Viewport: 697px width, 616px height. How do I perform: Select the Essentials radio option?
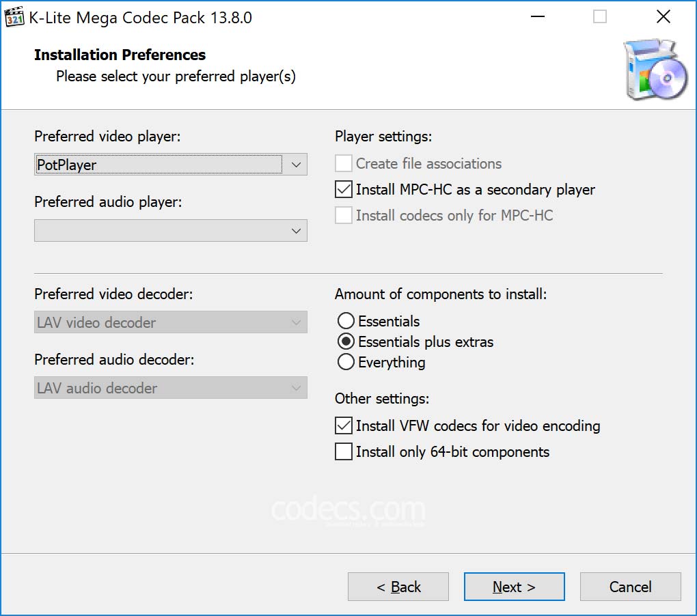(x=346, y=321)
